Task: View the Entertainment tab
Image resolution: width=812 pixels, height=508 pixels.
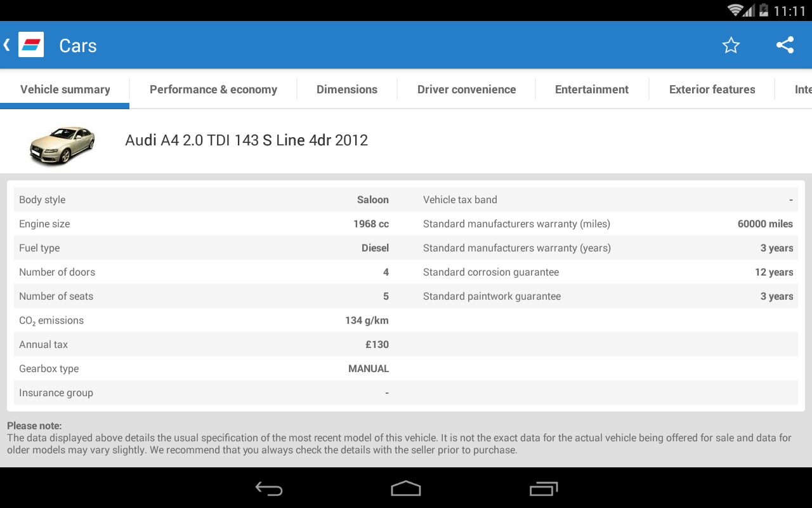Action: click(x=591, y=89)
